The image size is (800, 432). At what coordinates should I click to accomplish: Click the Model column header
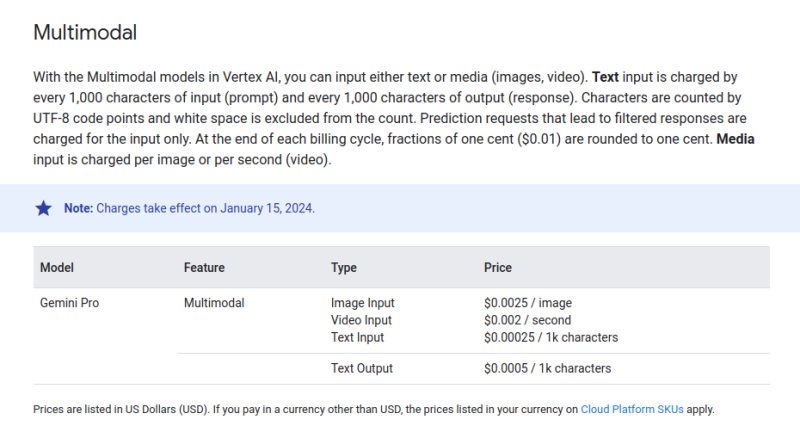[x=57, y=268]
